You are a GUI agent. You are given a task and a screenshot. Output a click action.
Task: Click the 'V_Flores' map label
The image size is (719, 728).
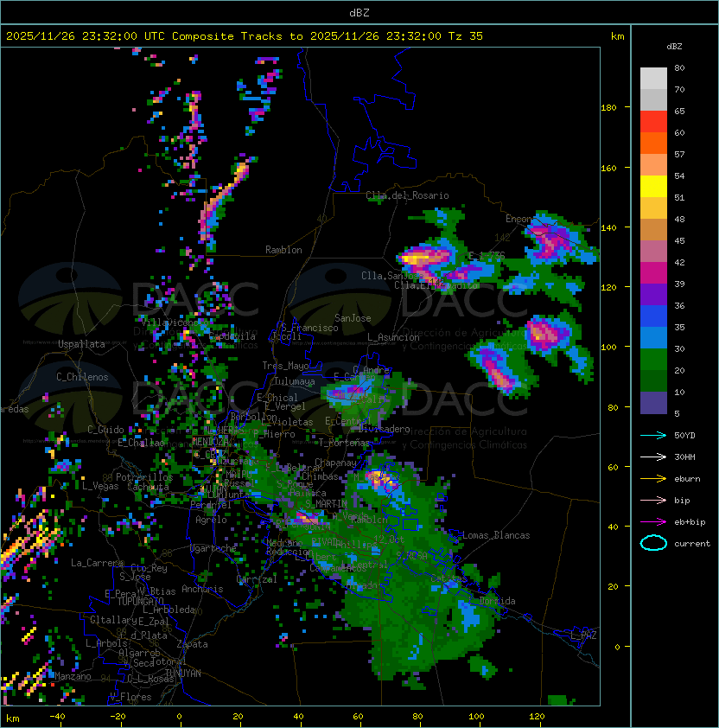pyautogui.click(x=130, y=697)
